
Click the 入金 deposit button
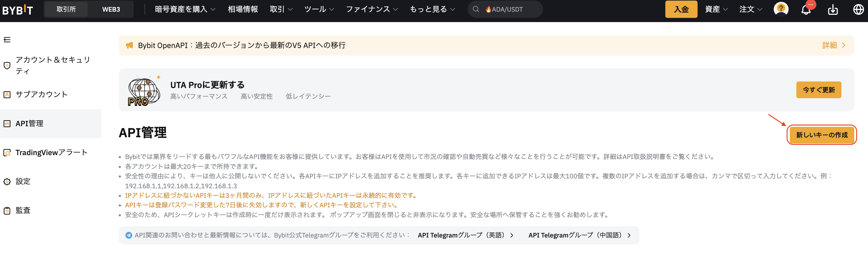tap(681, 9)
